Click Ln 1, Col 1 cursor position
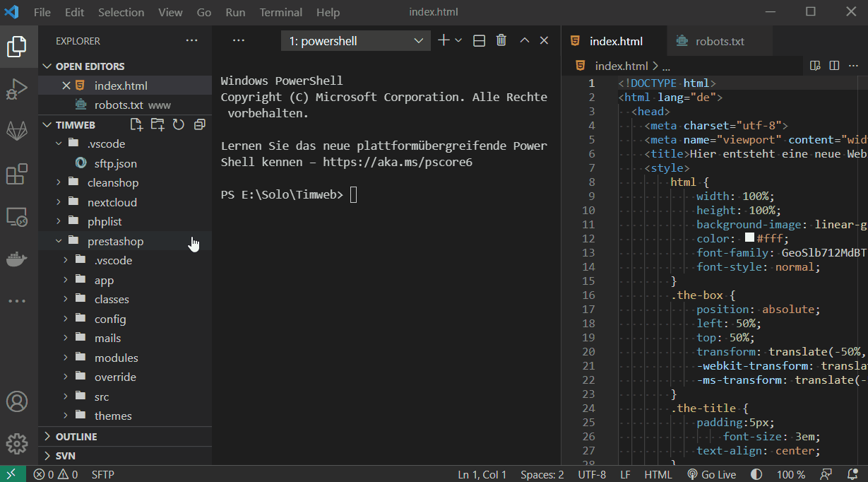Screen dimensions: 868x482 [482, 474]
